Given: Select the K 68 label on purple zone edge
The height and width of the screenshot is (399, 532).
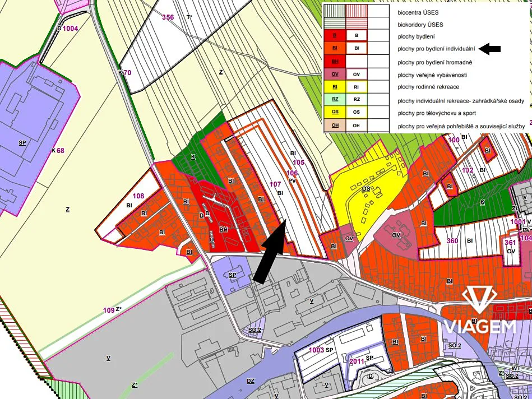Looking at the screenshot, I should (58, 151).
